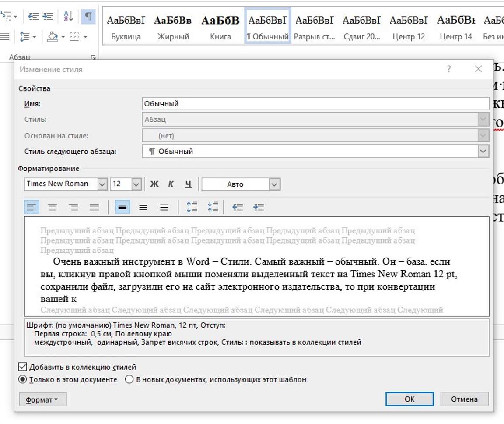Uncheck Добавить в коллекцию стилей
The width and height of the screenshot is (504, 424).
click(x=22, y=367)
